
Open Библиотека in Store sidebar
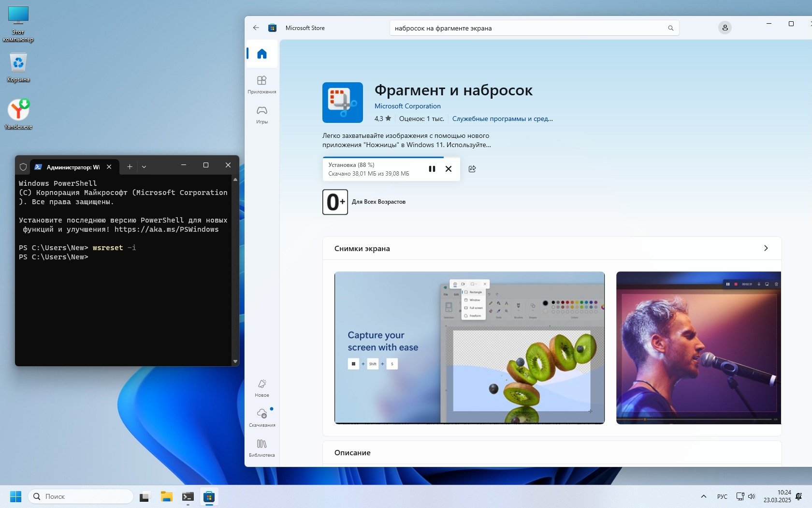[261, 448]
